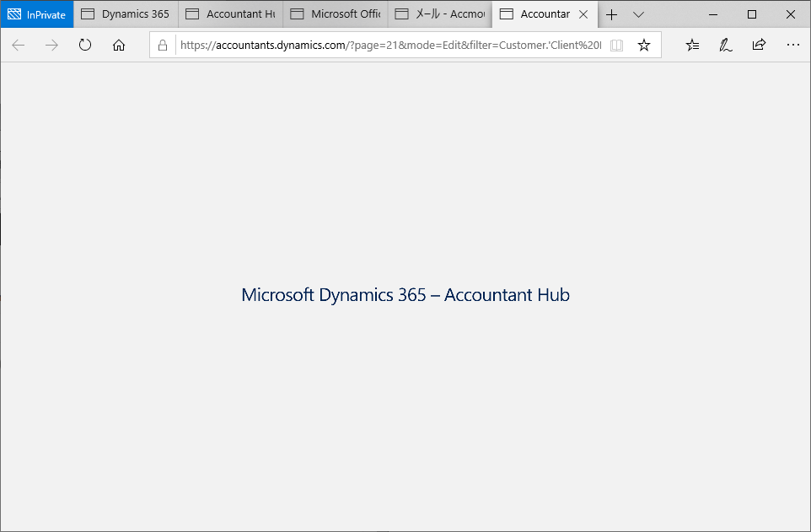Expand tab preview chevron

(639, 14)
